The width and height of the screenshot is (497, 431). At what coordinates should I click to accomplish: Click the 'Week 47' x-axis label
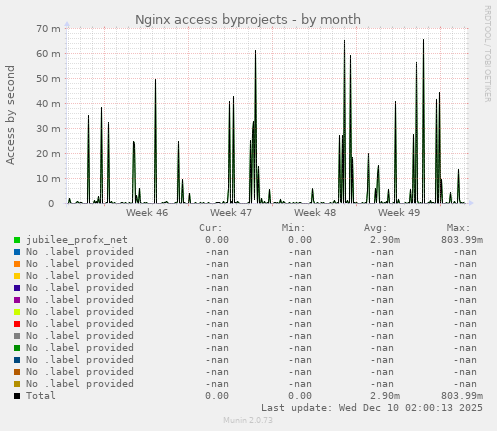231,213
